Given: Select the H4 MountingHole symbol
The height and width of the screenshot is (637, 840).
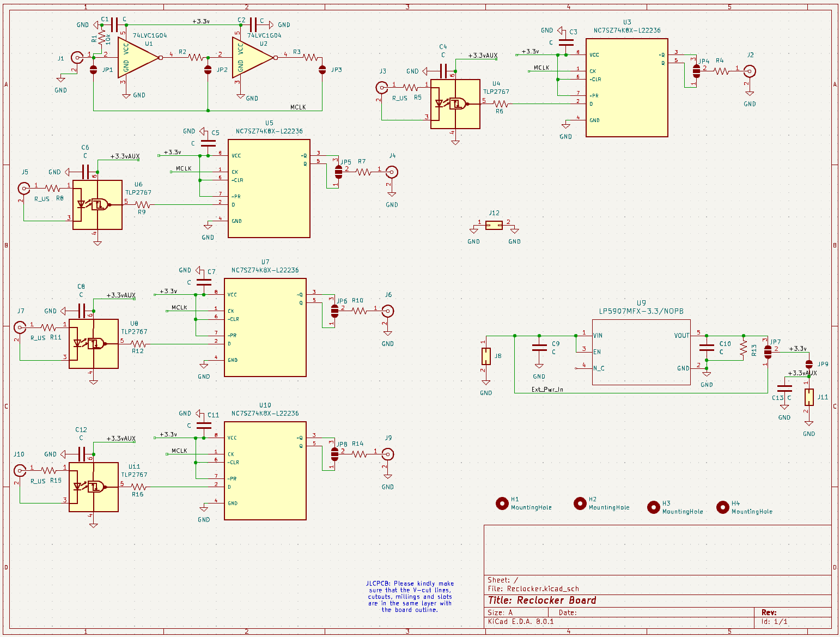Looking at the screenshot, I should coord(723,507).
